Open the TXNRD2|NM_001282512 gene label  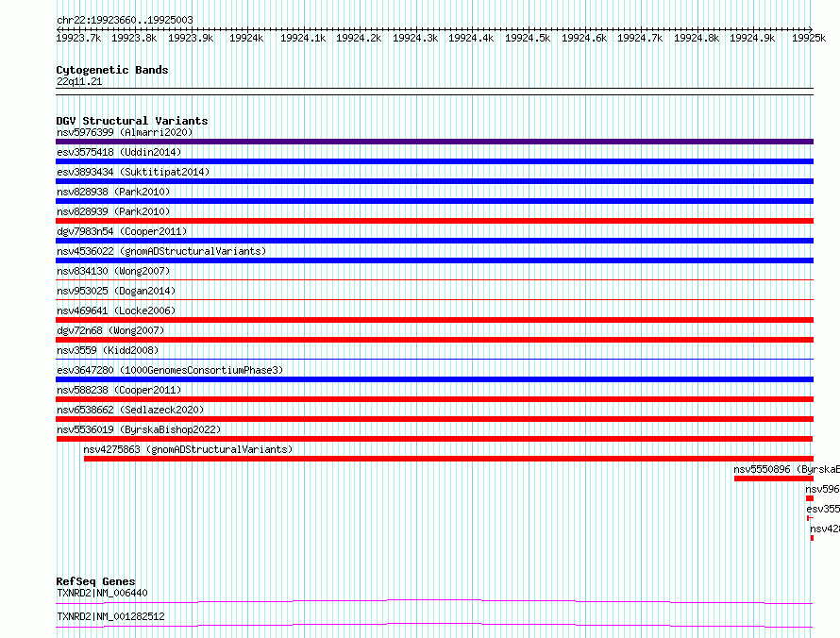point(110,616)
